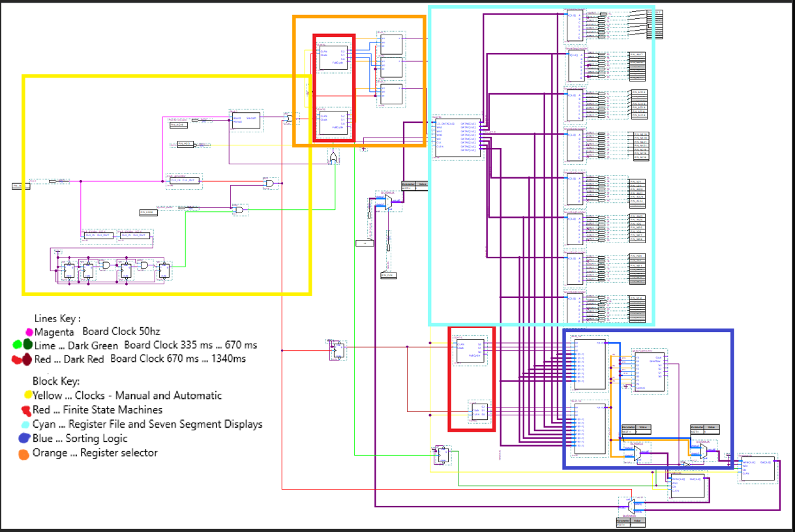This screenshot has width=795, height=532.
Task: Click the "Blue ... Sorting Logic" legend text
Action: click(x=80, y=439)
